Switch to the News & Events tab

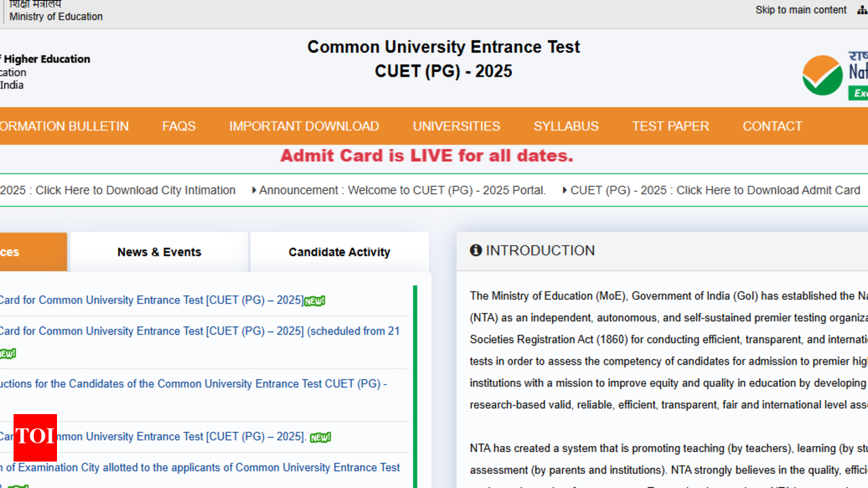[159, 252]
